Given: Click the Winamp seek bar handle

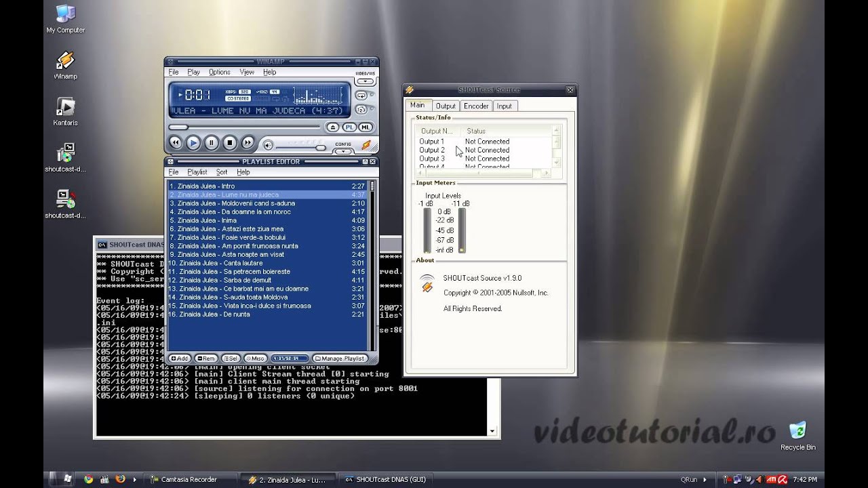Looking at the screenshot, I should click(178, 127).
